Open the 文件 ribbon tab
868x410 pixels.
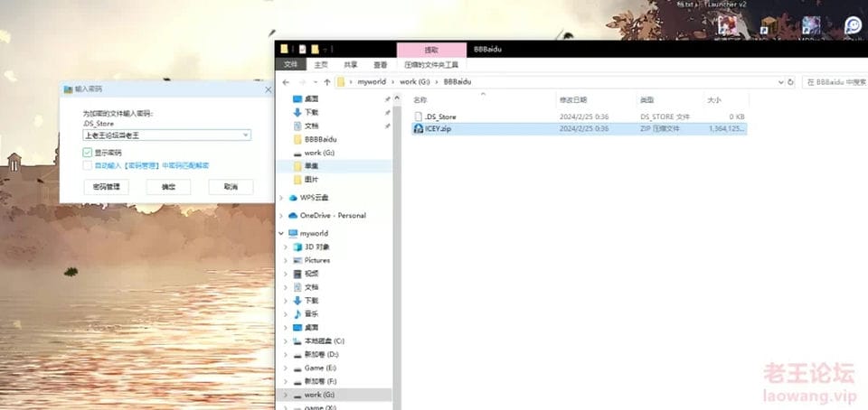tap(290, 65)
